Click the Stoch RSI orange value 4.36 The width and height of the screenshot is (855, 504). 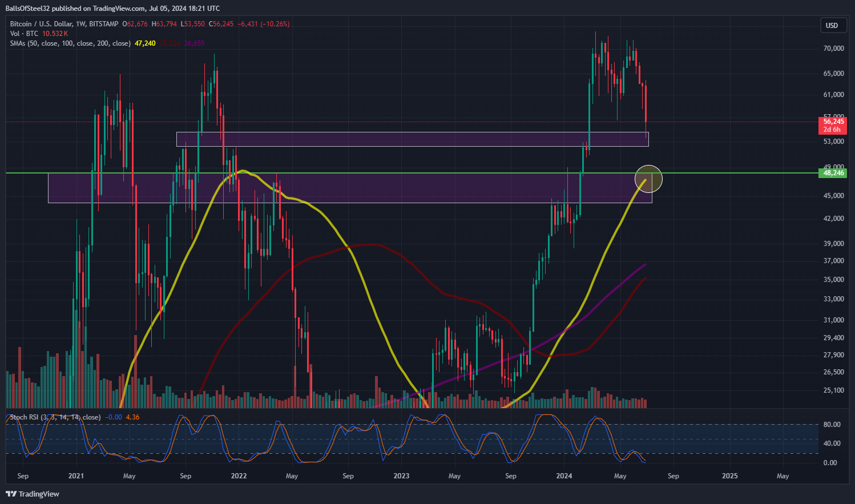pos(132,417)
